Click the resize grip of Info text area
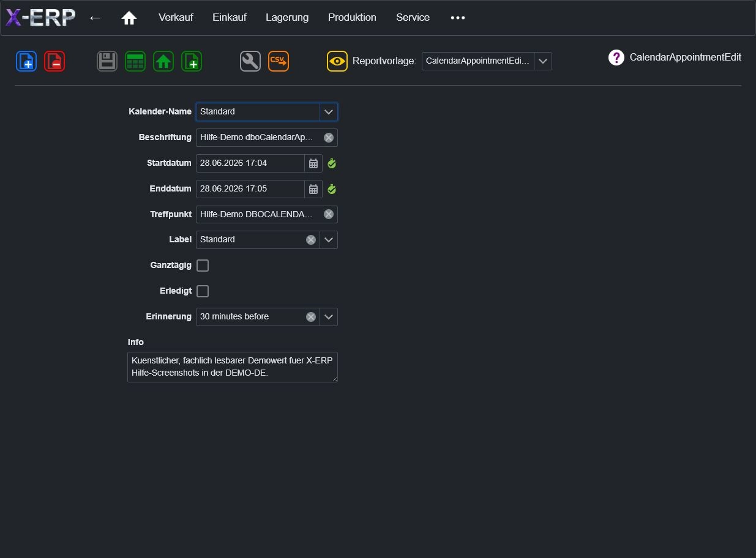 pos(334,379)
